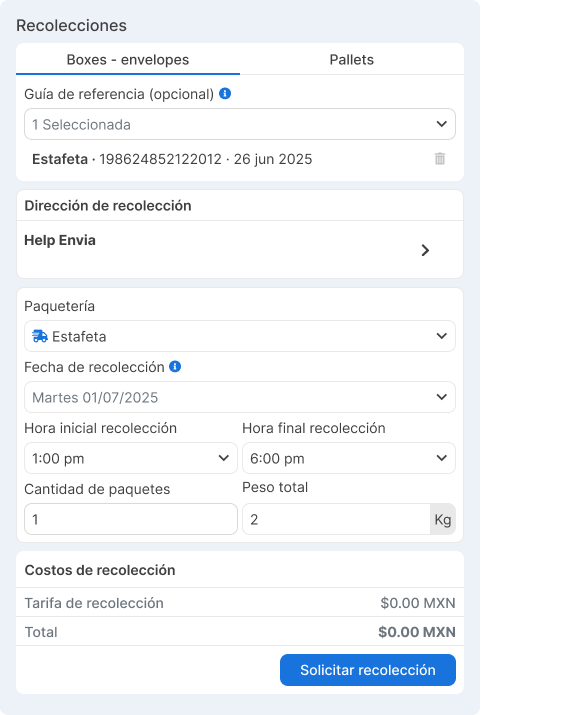Click the Kg unit label

[x=443, y=519]
